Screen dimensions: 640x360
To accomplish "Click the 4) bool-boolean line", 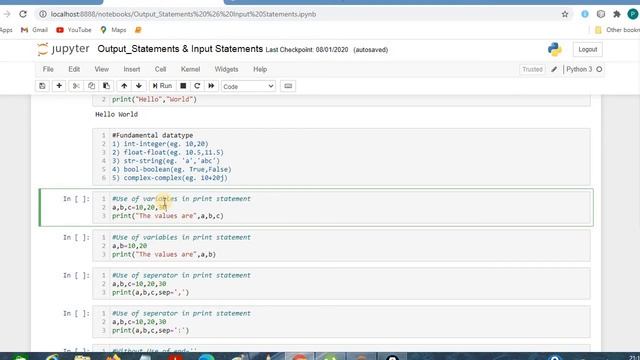I will click(171, 169).
